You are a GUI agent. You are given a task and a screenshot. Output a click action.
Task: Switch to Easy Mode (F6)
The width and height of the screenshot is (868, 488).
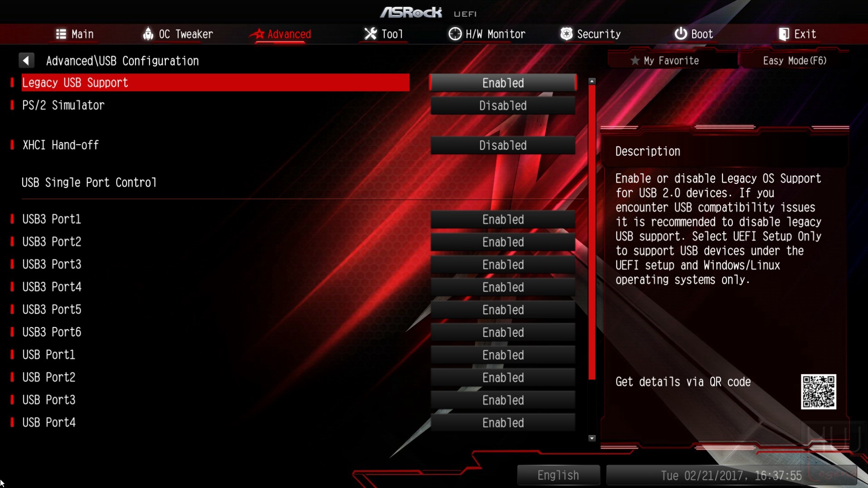[795, 60]
